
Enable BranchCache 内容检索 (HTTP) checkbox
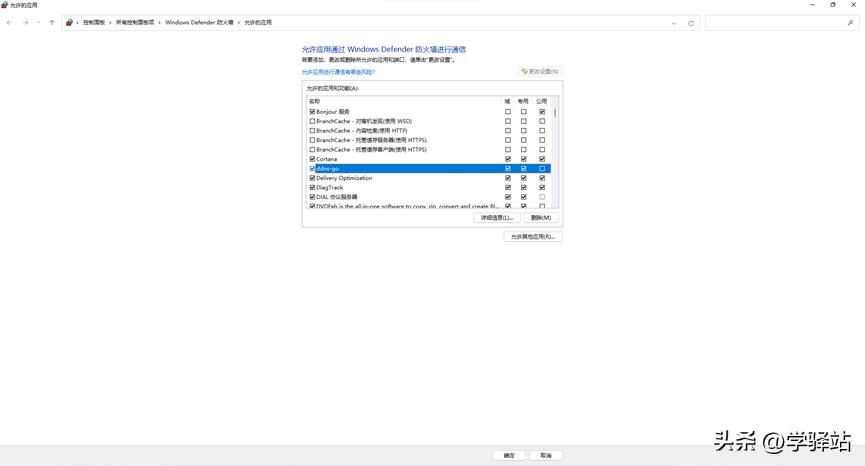(312, 131)
